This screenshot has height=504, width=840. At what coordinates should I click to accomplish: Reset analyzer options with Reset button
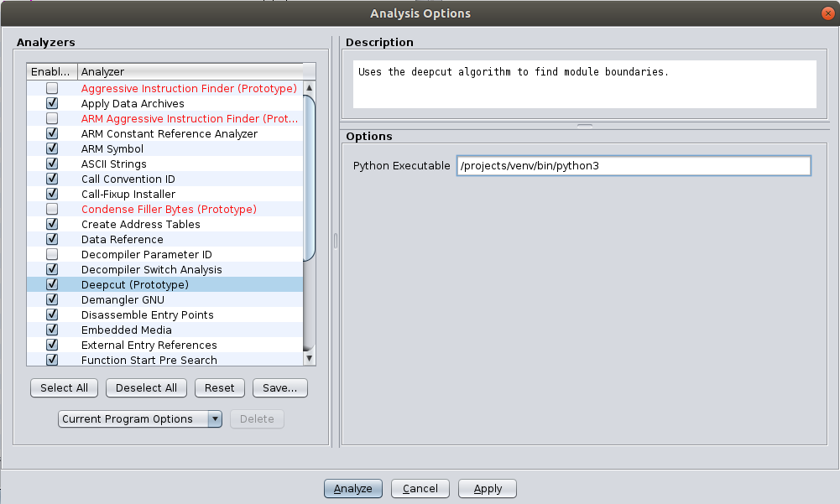click(x=220, y=387)
